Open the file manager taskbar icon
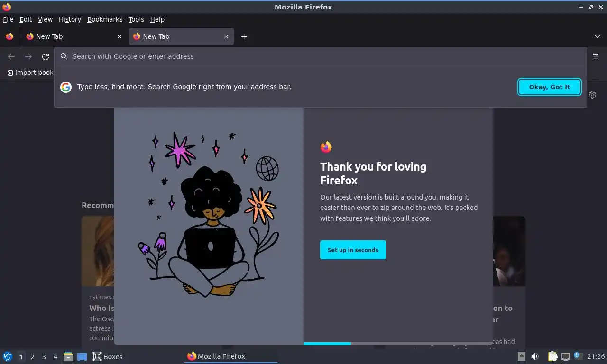The image size is (607, 364). tap(68, 356)
